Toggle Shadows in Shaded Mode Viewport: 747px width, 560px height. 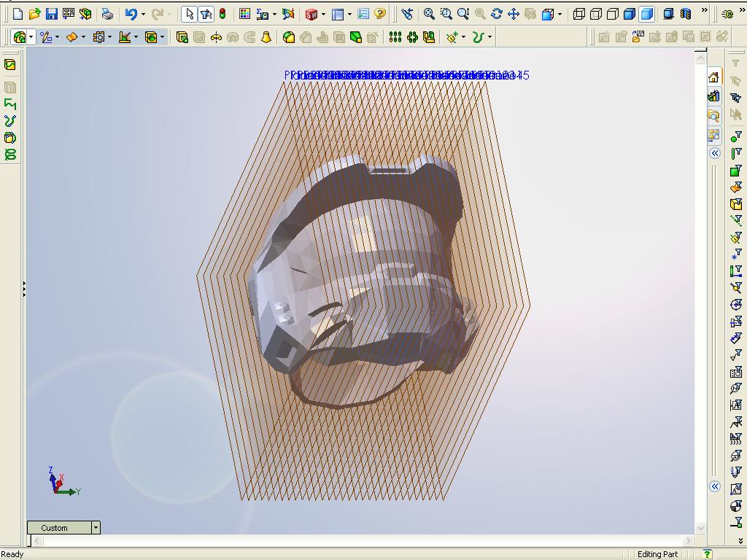(x=668, y=14)
